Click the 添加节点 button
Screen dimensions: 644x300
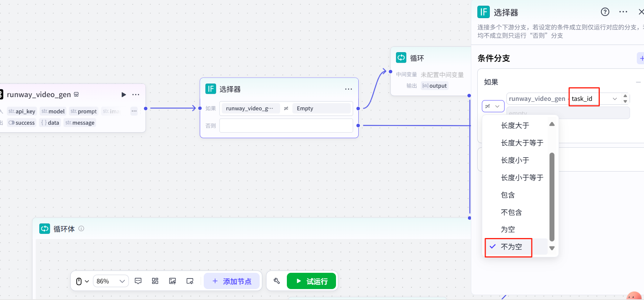[232, 281]
